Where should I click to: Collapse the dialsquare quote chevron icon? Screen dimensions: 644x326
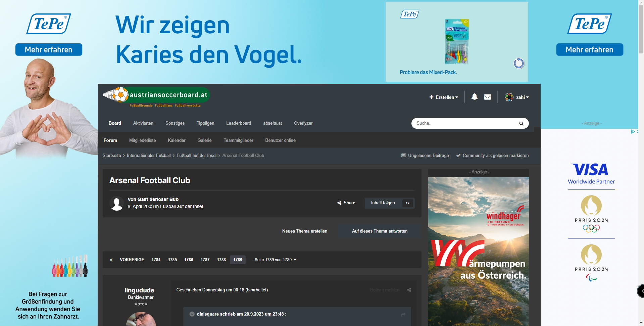[x=192, y=314]
